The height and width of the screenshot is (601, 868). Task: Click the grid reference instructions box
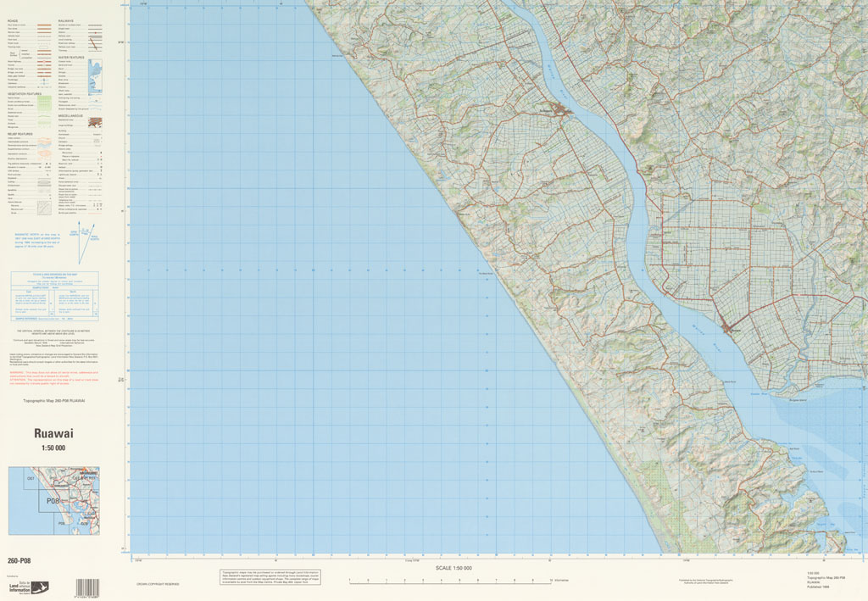(x=53, y=293)
